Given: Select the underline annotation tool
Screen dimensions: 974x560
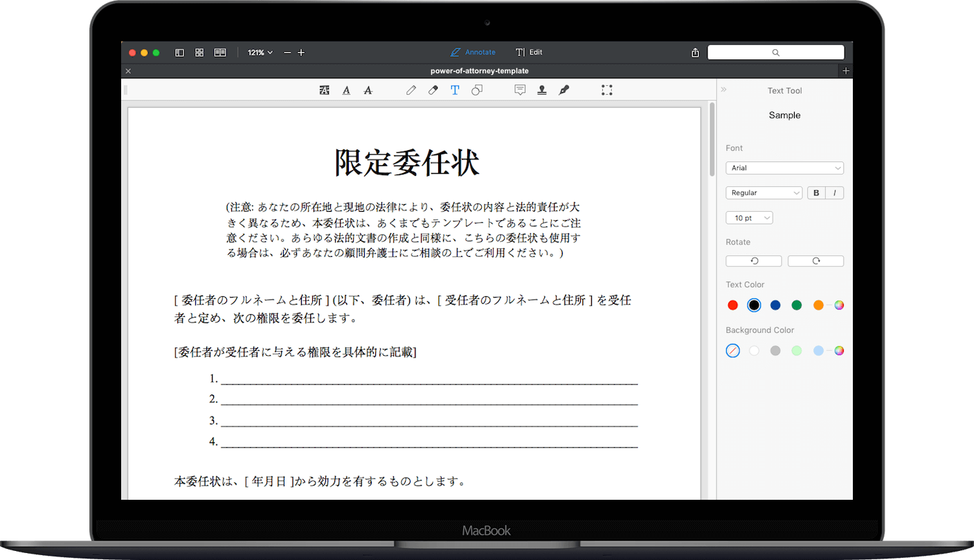Looking at the screenshot, I should click(x=346, y=90).
